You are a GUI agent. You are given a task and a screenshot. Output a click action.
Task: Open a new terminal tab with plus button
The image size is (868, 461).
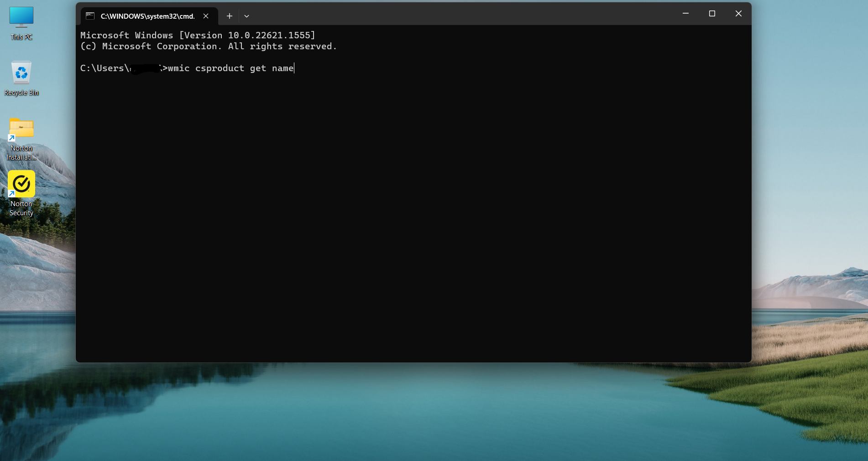230,16
